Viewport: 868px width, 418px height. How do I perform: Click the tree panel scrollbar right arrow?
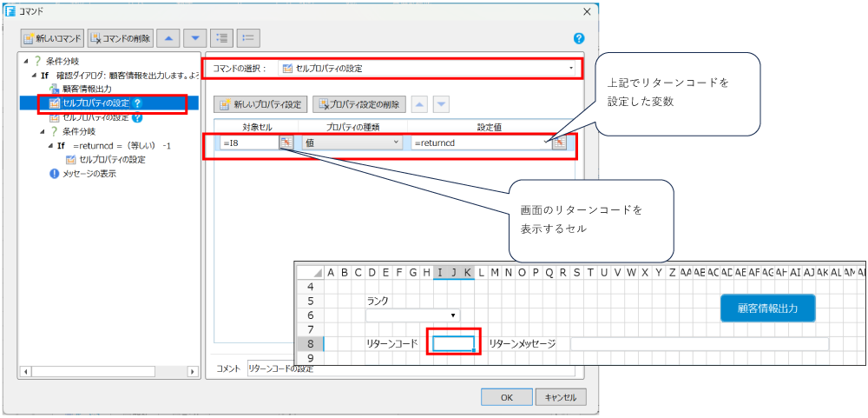[x=192, y=371]
